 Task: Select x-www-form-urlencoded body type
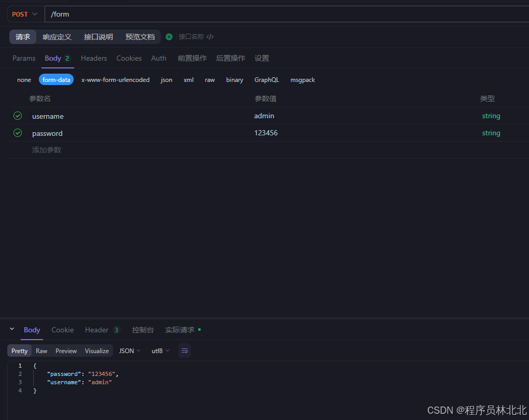(x=115, y=80)
